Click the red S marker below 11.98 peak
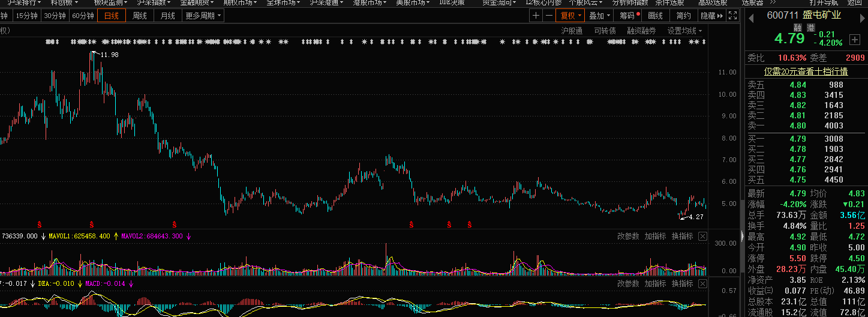This screenshot has height=317, width=868. (92, 224)
